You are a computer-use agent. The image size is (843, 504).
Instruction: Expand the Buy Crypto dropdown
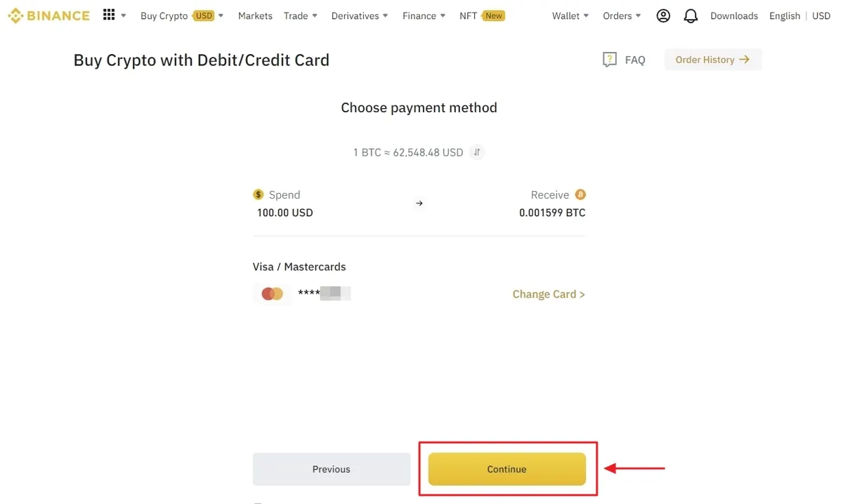click(182, 15)
